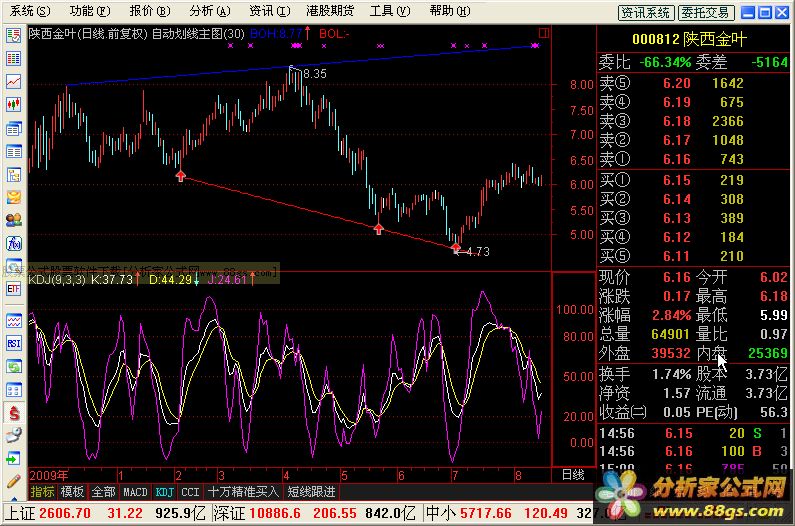Click the 委托交易 button
Image resolution: width=795 pixels, height=526 pixels.
coord(706,13)
